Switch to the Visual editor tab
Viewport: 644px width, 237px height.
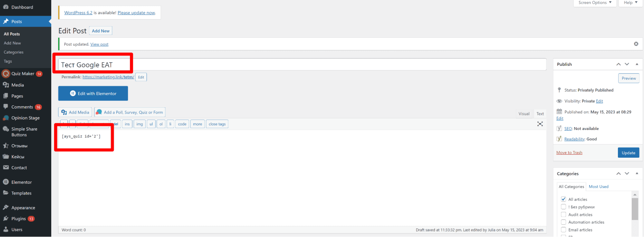[524, 114]
